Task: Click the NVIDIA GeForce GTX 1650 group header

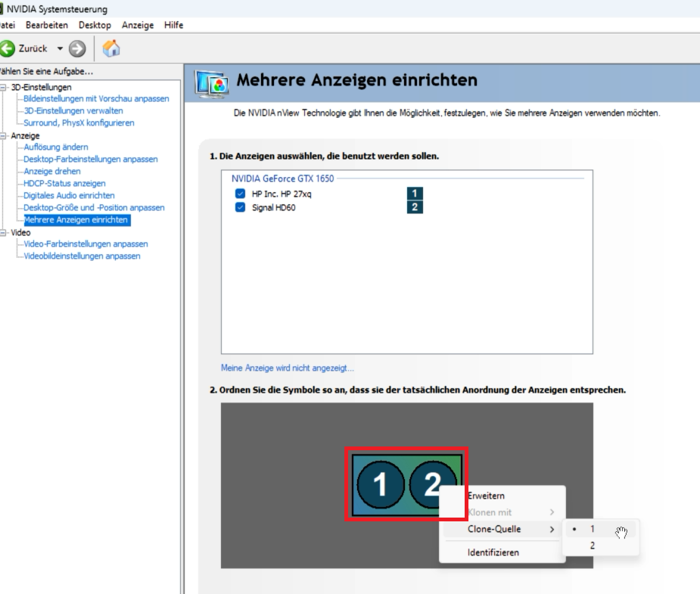Action: pos(282,179)
